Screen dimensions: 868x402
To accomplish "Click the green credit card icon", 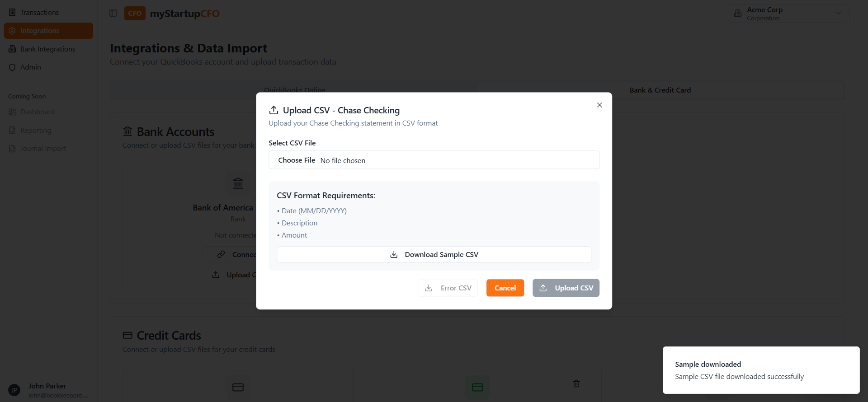I will (477, 387).
